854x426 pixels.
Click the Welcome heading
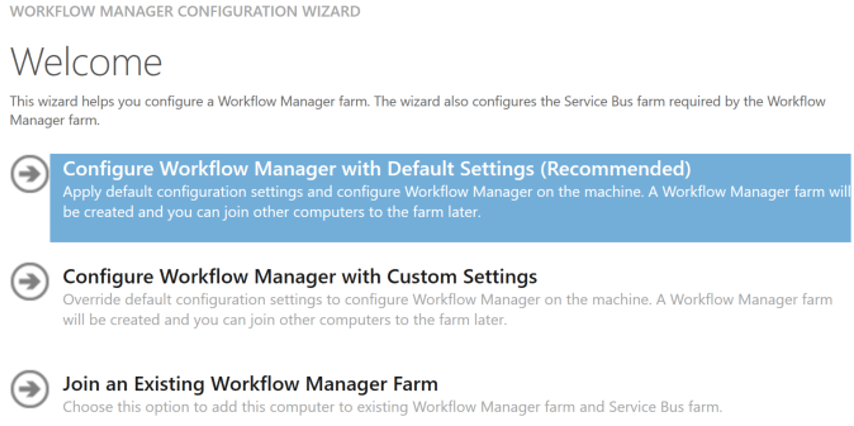tap(86, 62)
